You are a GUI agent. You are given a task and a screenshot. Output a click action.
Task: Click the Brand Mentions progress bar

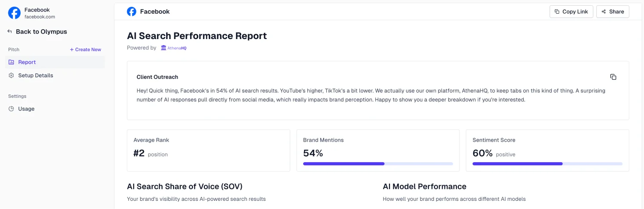[378, 164]
